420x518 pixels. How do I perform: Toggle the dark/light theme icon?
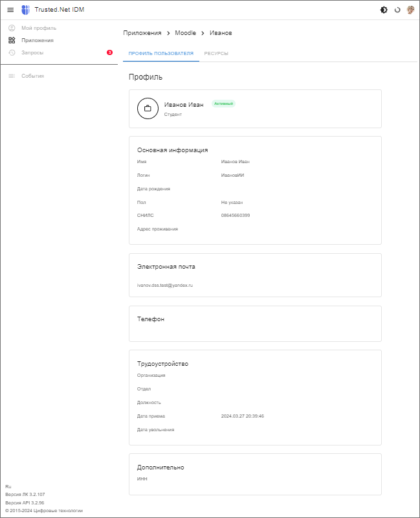384,10
